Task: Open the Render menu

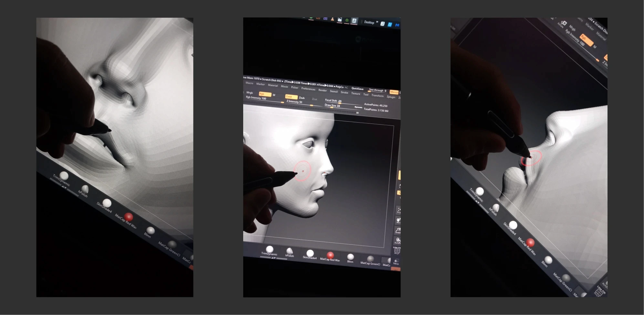Action: click(322, 90)
